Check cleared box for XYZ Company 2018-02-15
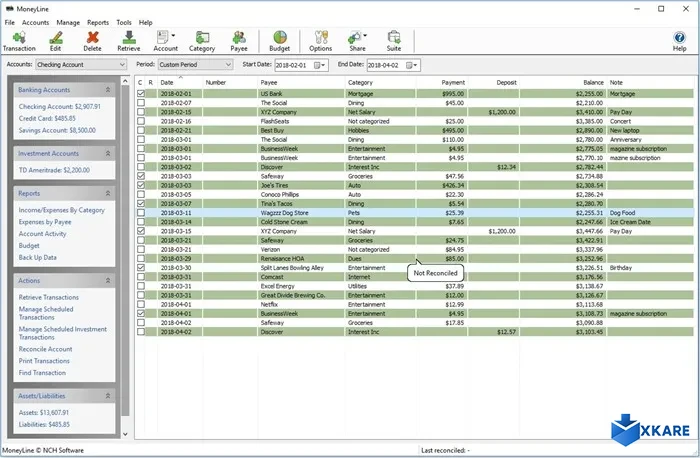 point(141,112)
